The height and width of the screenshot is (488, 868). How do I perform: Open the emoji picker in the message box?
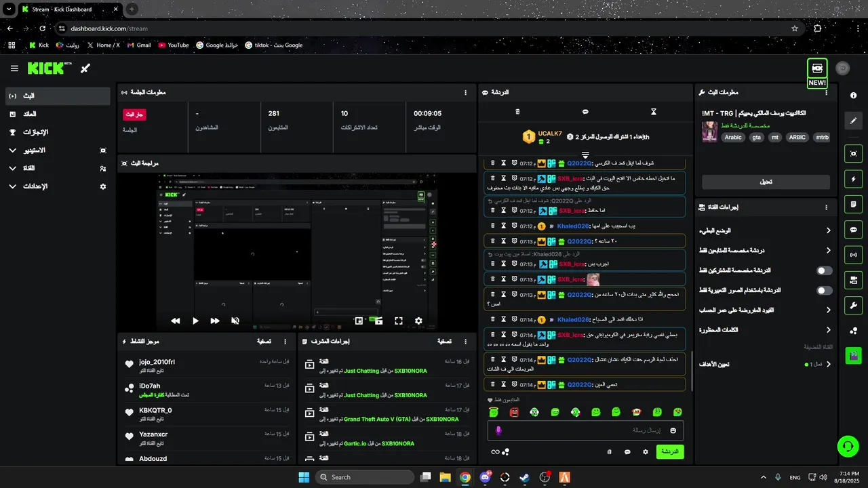point(673,430)
